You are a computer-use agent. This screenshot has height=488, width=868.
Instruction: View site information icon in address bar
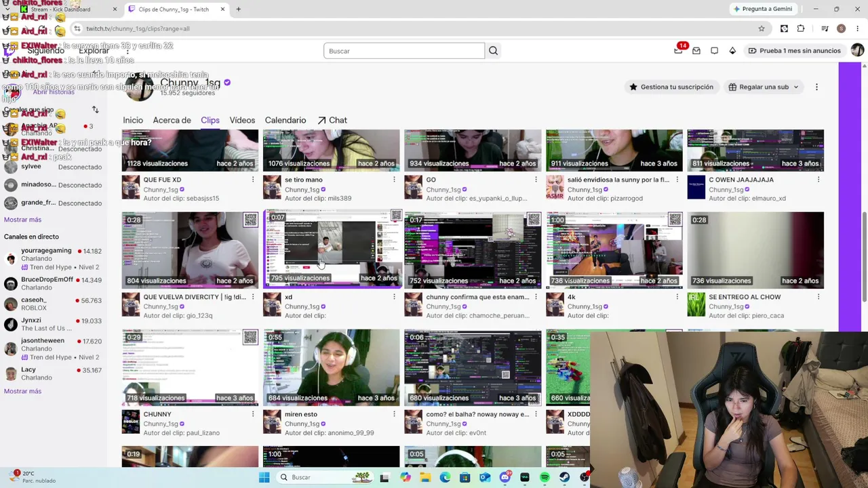[77, 28]
